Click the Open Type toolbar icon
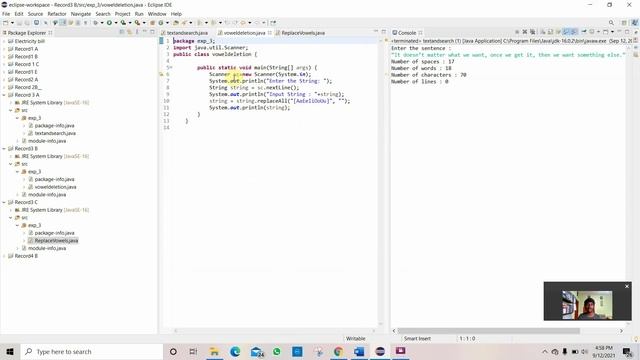 pyautogui.click(x=176, y=23)
